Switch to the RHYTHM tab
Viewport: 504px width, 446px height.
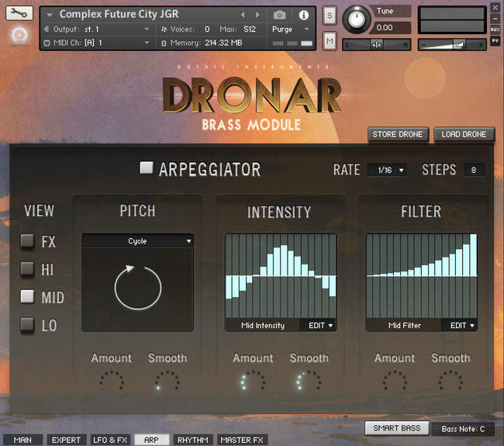tap(193, 440)
